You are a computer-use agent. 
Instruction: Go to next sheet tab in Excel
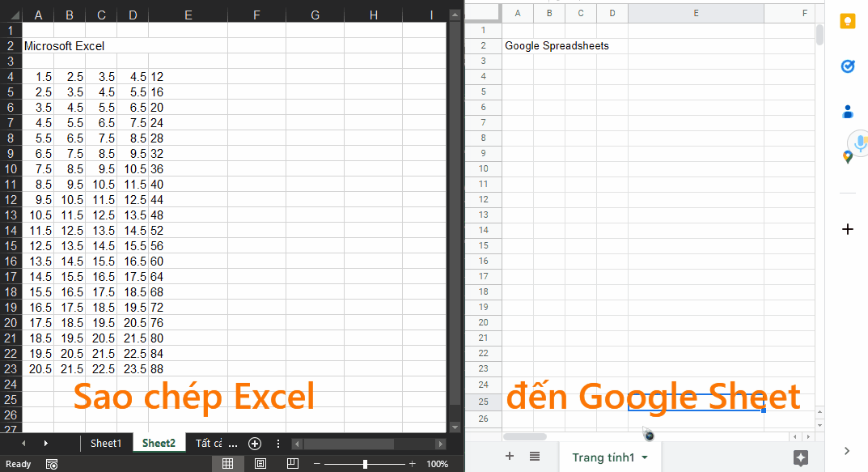pos(45,443)
